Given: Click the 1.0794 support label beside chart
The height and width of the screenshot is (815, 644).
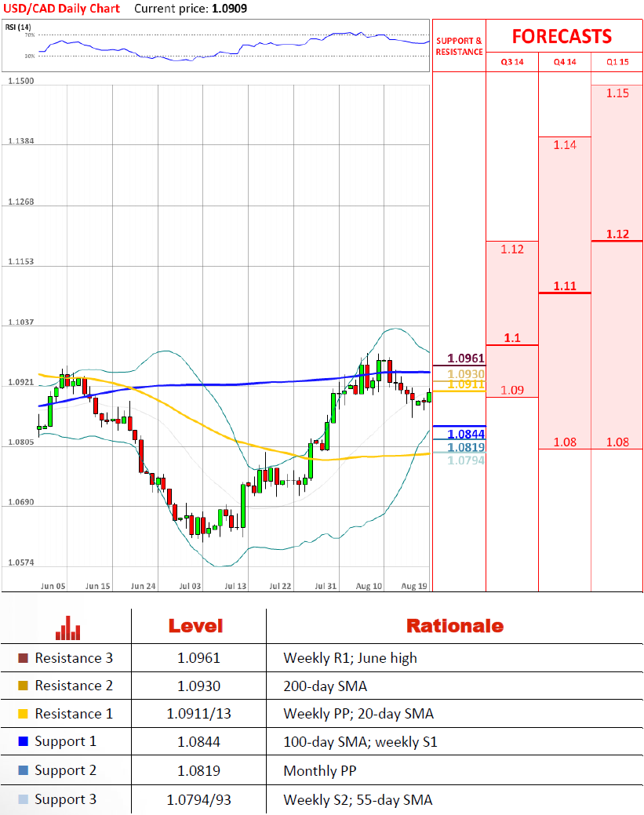Looking at the screenshot, I should (x=466, y=460).
